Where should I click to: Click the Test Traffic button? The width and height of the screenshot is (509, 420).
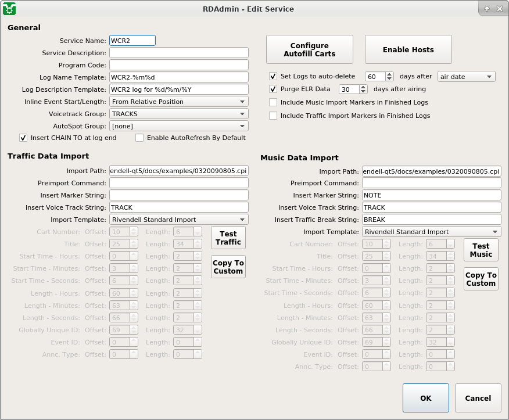[228, 237]
